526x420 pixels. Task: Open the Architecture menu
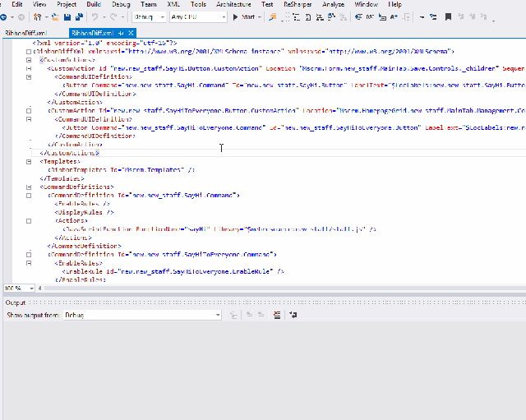click(x=233, y=4)
